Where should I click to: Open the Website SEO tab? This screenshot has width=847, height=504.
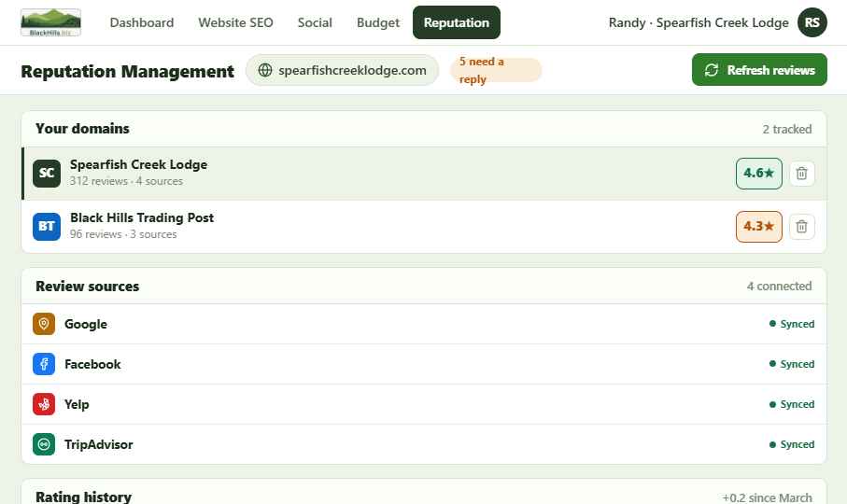[235, 22]
